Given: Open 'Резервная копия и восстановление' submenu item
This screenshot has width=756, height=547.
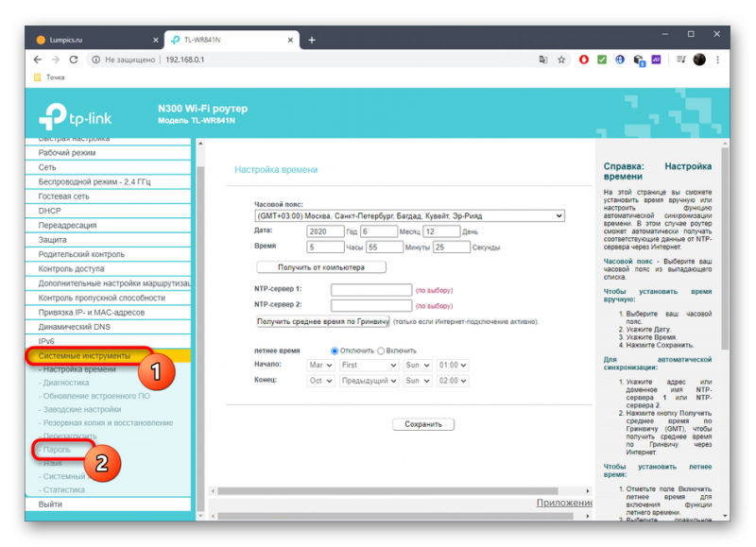Looking at the screenshot, I should [108, 422].
